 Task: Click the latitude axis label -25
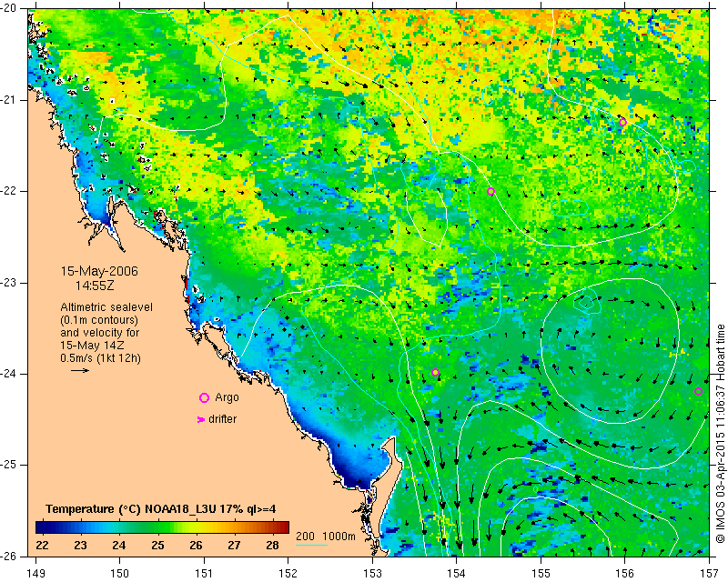pos(8,465)
